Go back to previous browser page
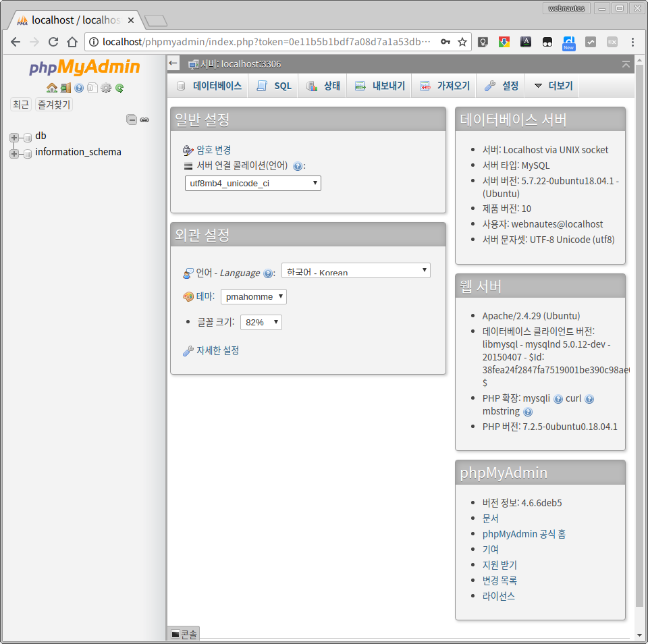The image size is (648, 644). (x=16, y=42)
